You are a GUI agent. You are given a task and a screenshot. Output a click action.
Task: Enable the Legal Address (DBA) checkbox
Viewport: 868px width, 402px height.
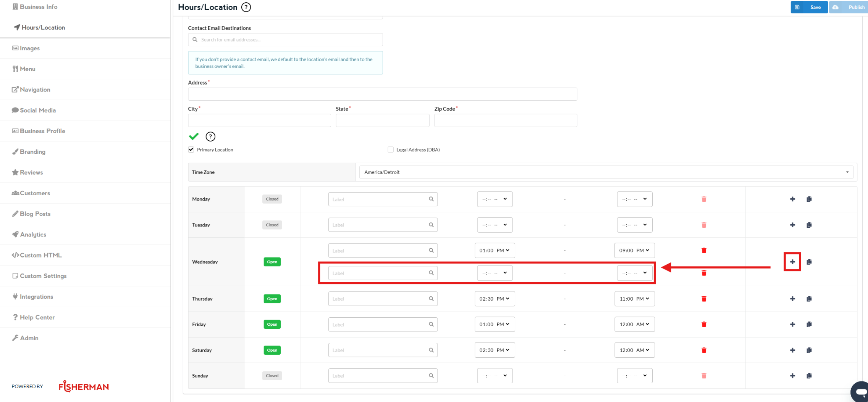390,150
